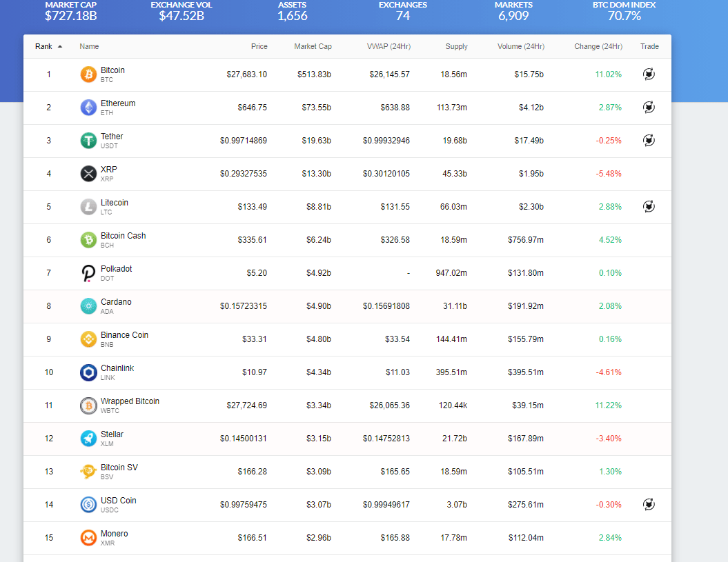Click Stellar change value -3.40%
The height and width of the screenshot is (562, 728).
coord(609,438)
